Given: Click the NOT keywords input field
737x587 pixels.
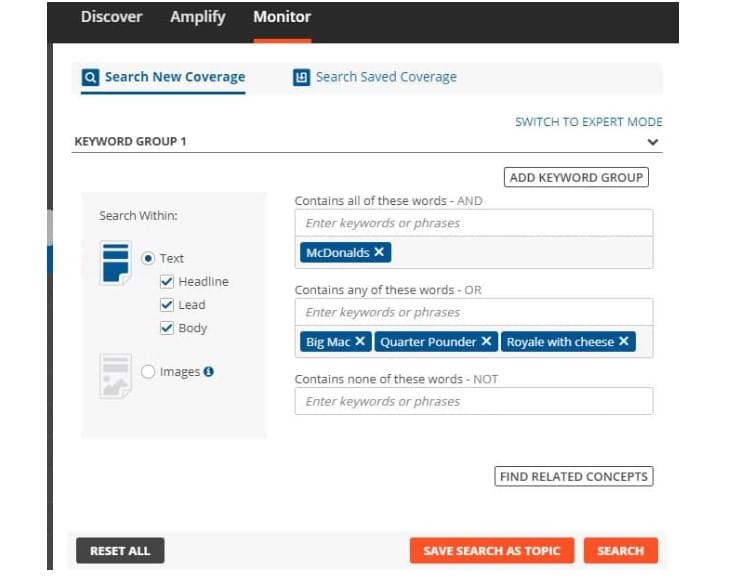Looking at the screenshot, I should click(x=473, y=401).
